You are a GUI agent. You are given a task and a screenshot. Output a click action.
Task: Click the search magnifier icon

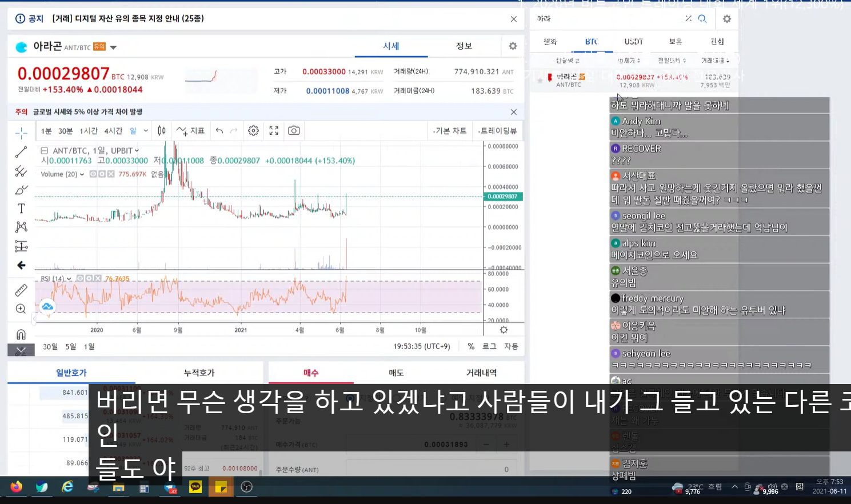pyautogui.click(x=702, y=19)
